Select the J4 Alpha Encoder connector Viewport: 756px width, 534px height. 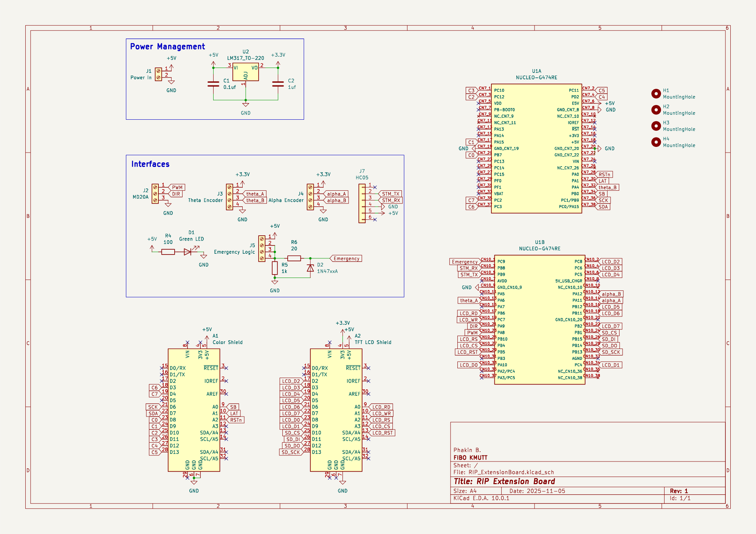[x=310, y=197]
